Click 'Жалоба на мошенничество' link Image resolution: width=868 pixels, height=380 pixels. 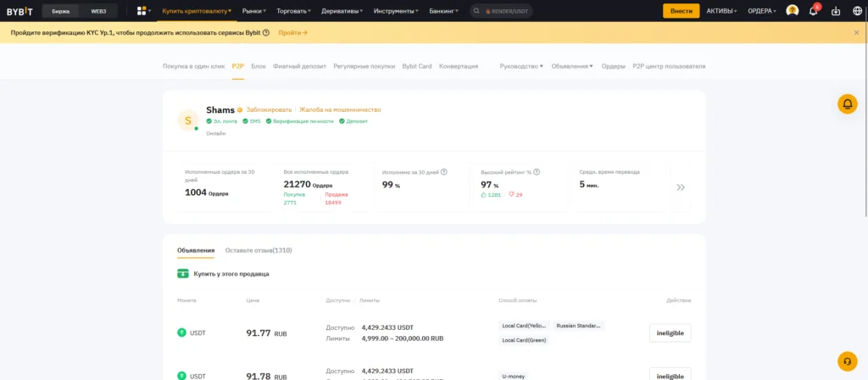point(341,109)
